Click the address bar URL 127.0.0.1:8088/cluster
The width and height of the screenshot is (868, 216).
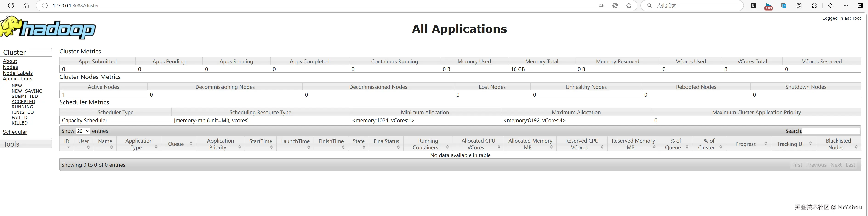click(x=76, y=6)
